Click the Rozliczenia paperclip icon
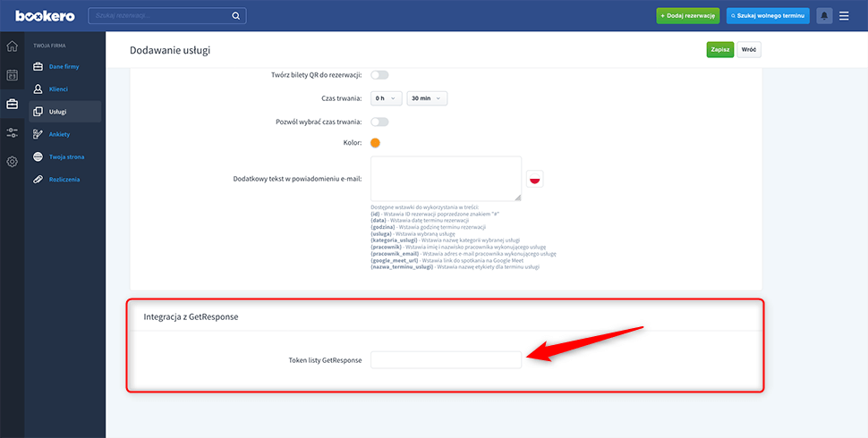 [38, 179]
